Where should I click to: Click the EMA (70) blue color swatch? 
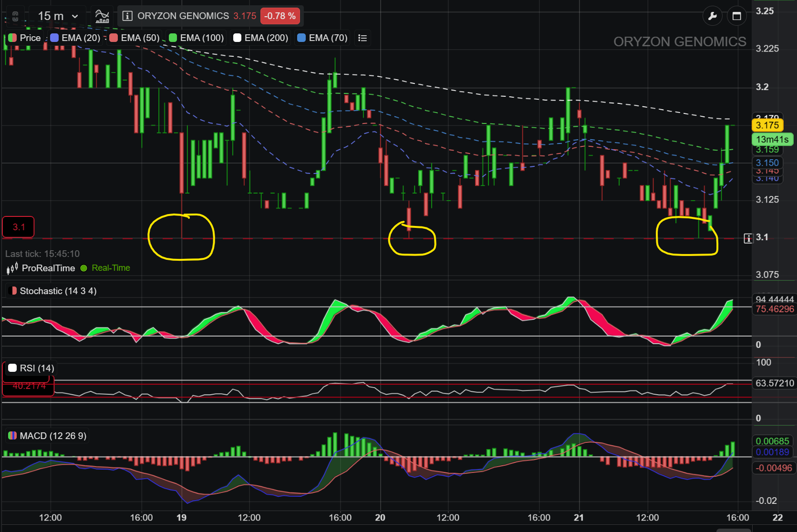point(301,38)
